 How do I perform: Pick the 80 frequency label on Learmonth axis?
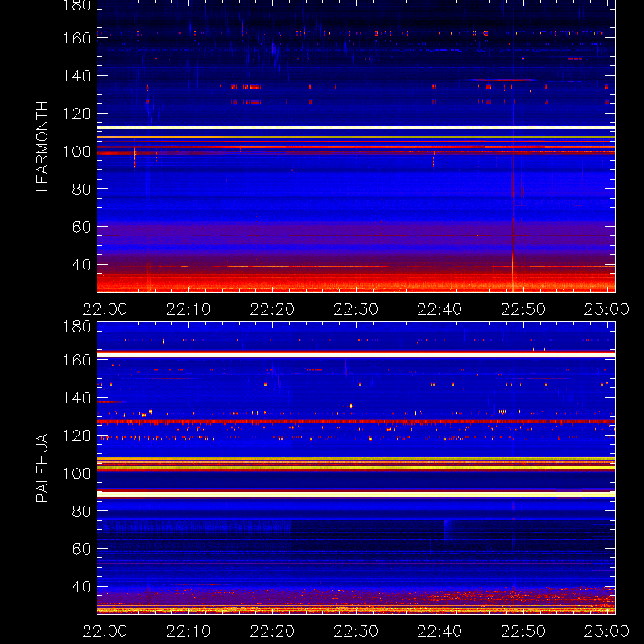tap(81, 189)
